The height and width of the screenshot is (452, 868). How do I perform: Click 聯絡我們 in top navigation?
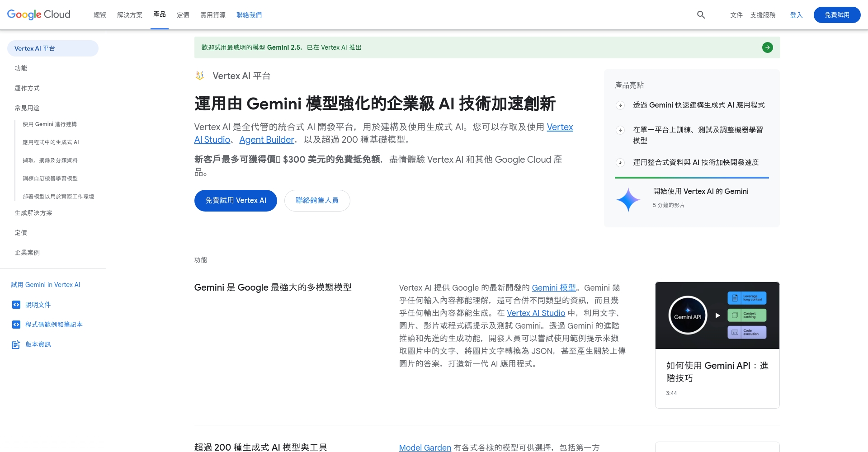[249, 15]
